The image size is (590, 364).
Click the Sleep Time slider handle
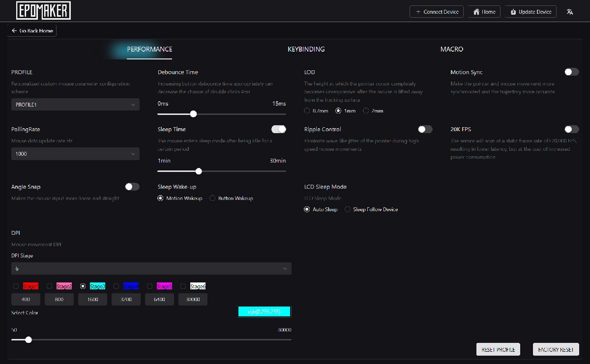tap(199, 171)
